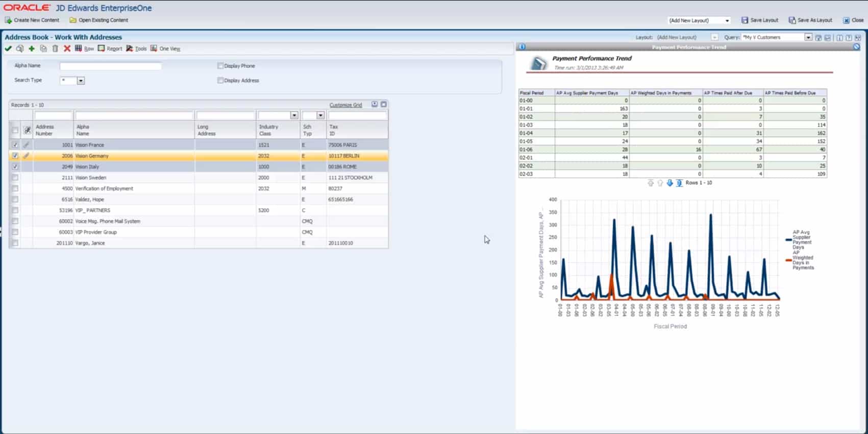Screen dimensions: 868x434
Task: Click the AP Weighted Days in Payments legend swatch
Action: pyautogui.click(x=788, y=260)
